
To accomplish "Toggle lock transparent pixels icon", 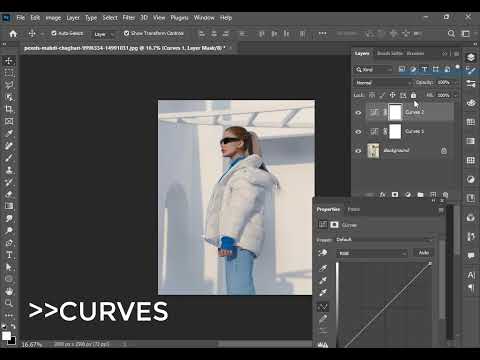I will pos(372,96).
